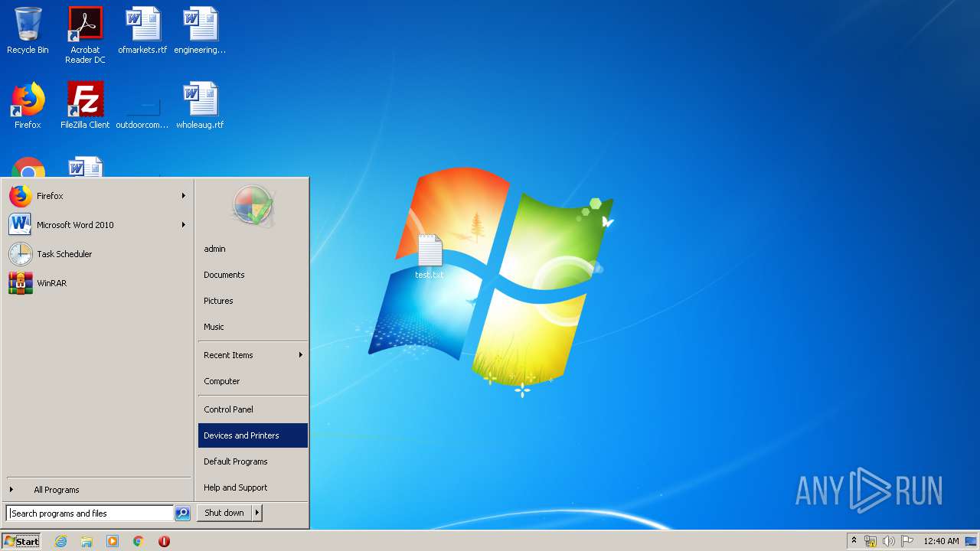Click the search magnifier button
Screen dimensions: 980x551
pos(182,514)
